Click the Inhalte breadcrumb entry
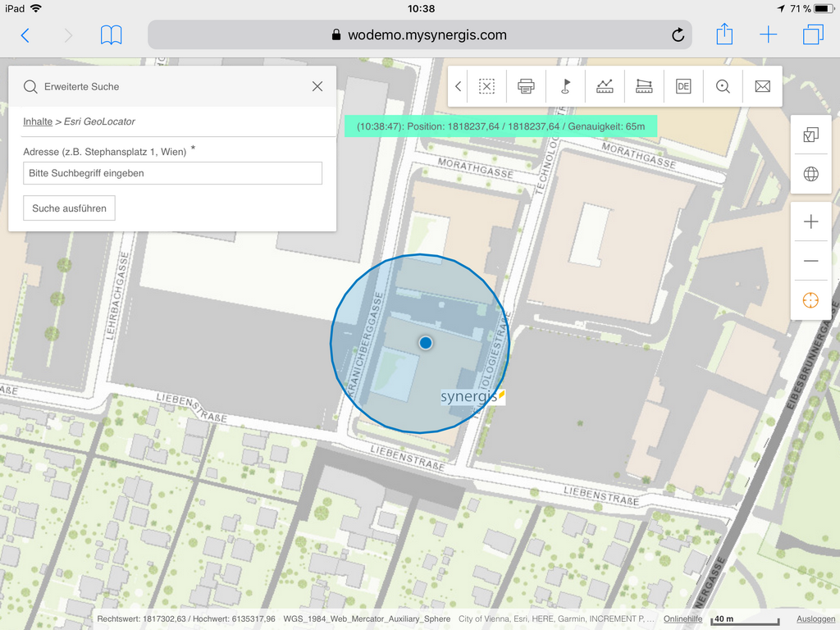The width and height of the screenshot is (840, 630). point(37,121)
